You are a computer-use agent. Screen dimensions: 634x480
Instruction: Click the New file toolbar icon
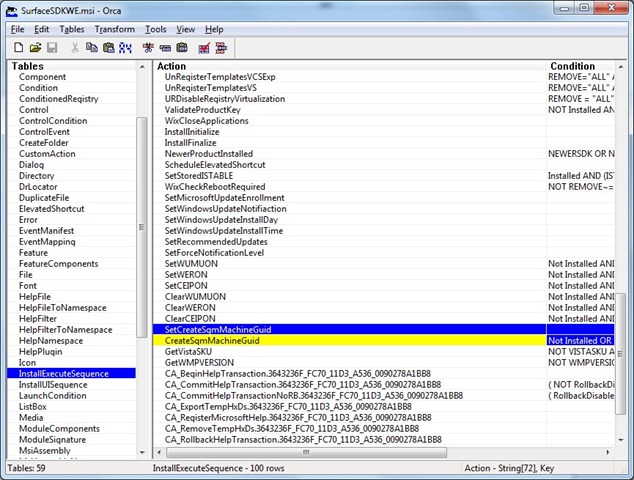click(18, 48)
